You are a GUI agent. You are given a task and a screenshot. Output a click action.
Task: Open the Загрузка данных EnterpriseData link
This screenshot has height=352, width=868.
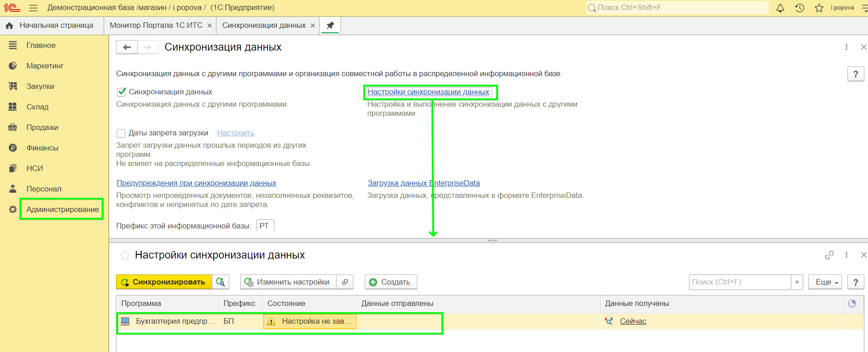pos(424,183)
